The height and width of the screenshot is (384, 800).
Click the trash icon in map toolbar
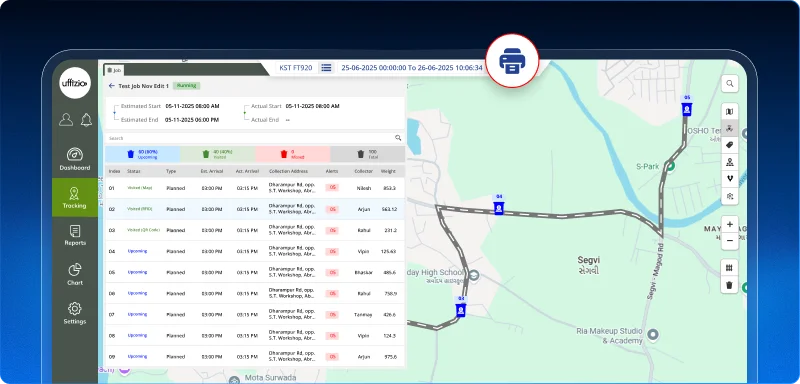pyautogui.click(x=730, y=285)
